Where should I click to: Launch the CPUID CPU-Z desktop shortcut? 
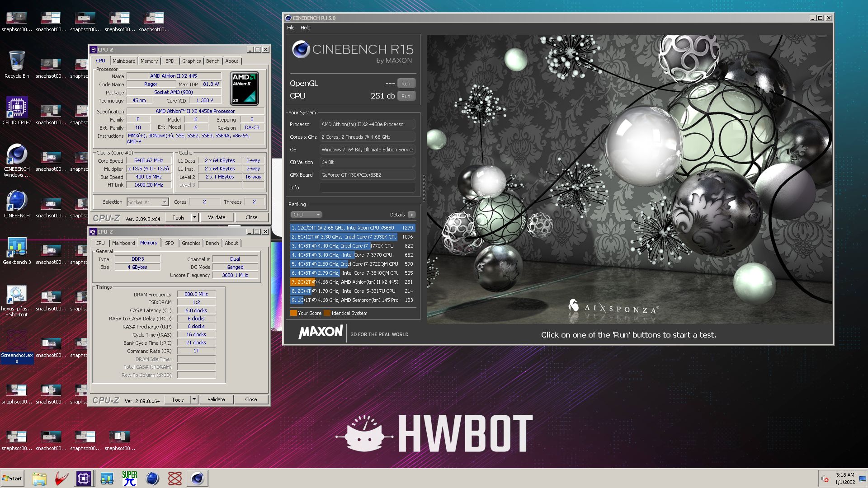coord(17,111)
